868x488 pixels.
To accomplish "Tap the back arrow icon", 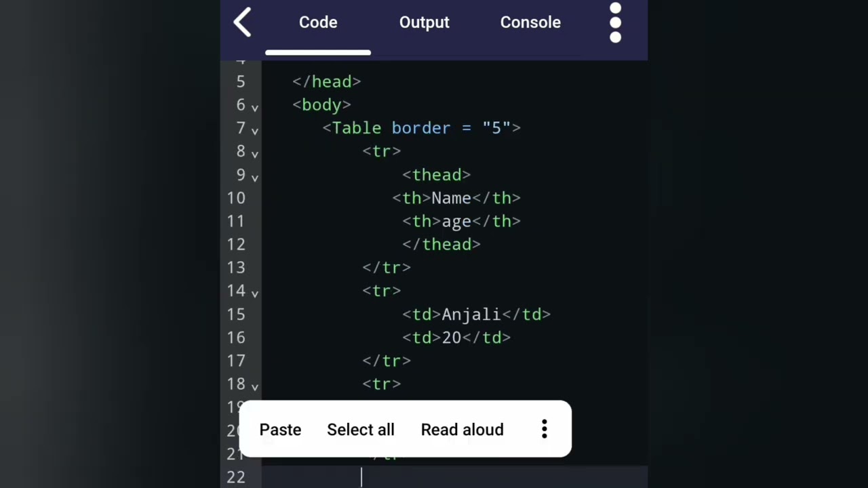I will click(x=243, y=22).
